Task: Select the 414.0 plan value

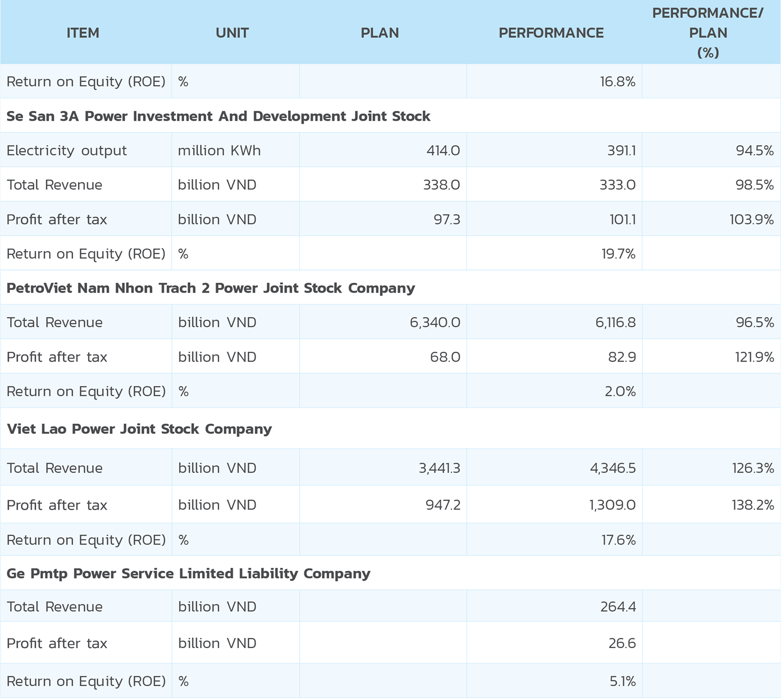Action: 443,150
